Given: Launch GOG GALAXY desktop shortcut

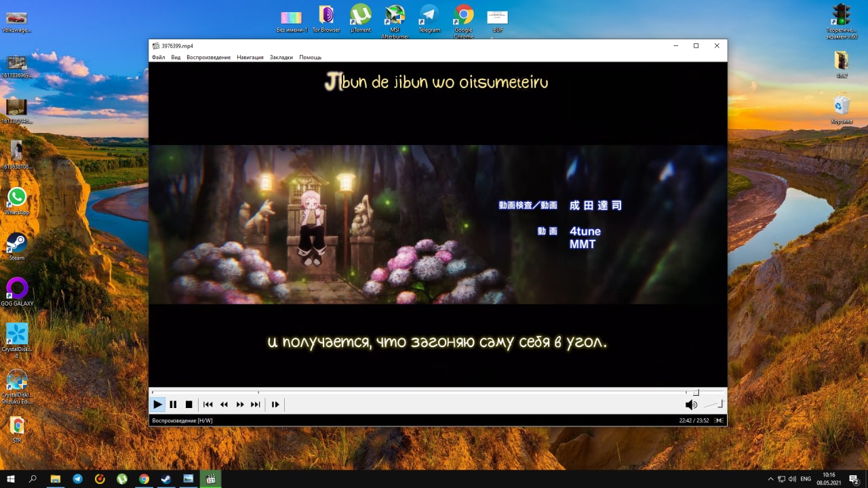Looking at the screenshot, I should (x=17, y=292).
